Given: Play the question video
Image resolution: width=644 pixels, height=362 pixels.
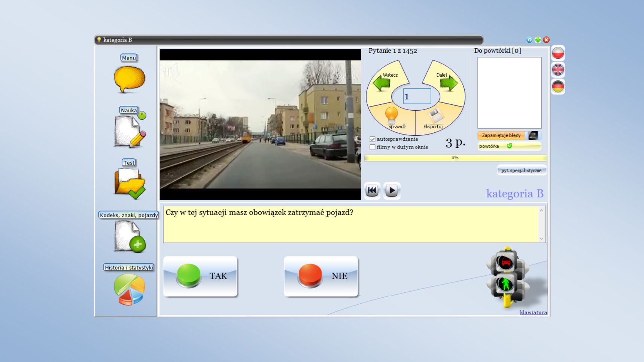Looking at the screenshot, I should tap(392, 190).
